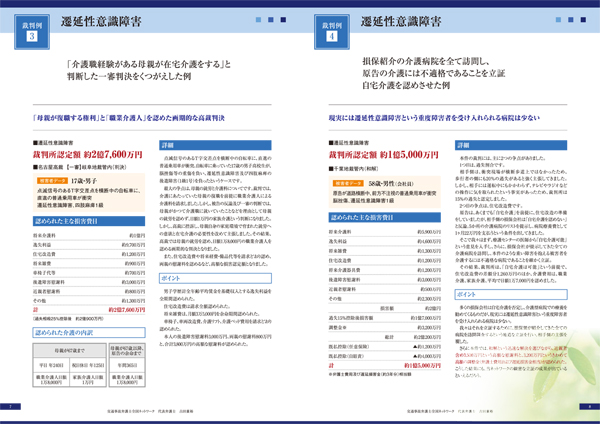The width and height of the screenshot is (600, 424).
Task: Click headline line 判断した一審判決をくつがえした例
Action: (129, 76)
